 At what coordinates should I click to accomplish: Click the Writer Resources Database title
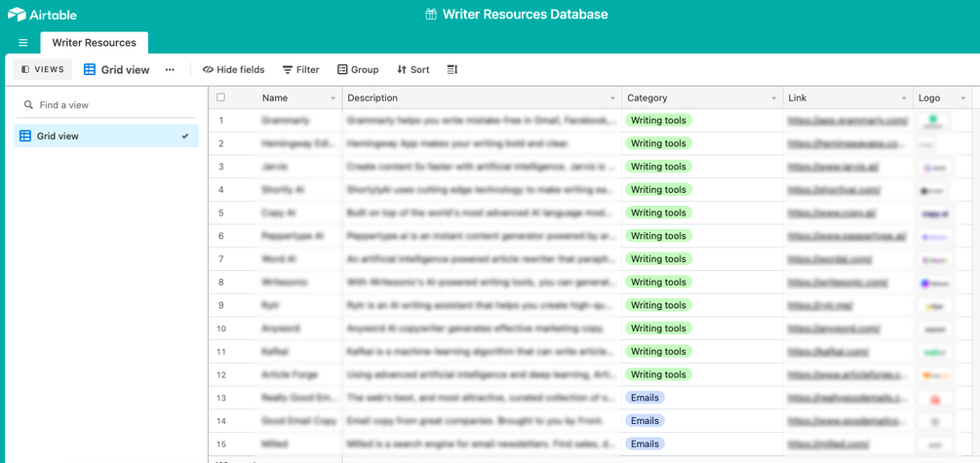tap(525, 15)
